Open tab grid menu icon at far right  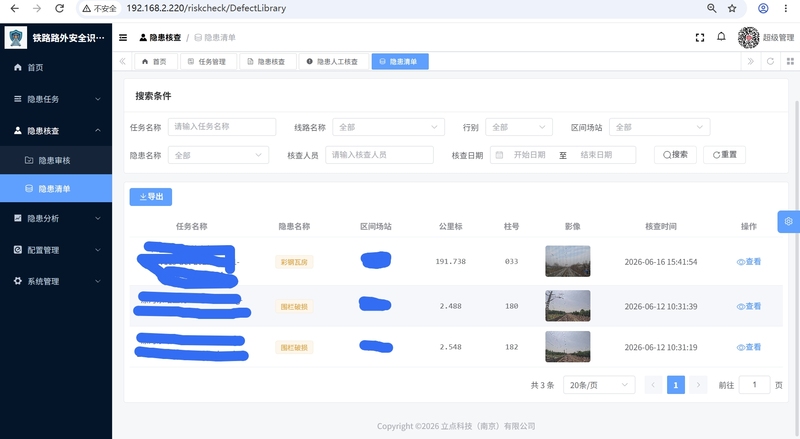point(790,61)
